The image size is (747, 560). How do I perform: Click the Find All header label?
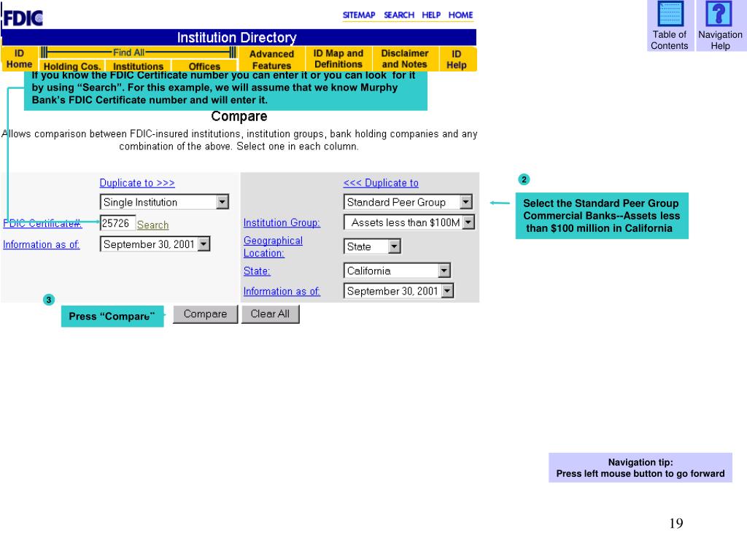click(x=128, y=52)
